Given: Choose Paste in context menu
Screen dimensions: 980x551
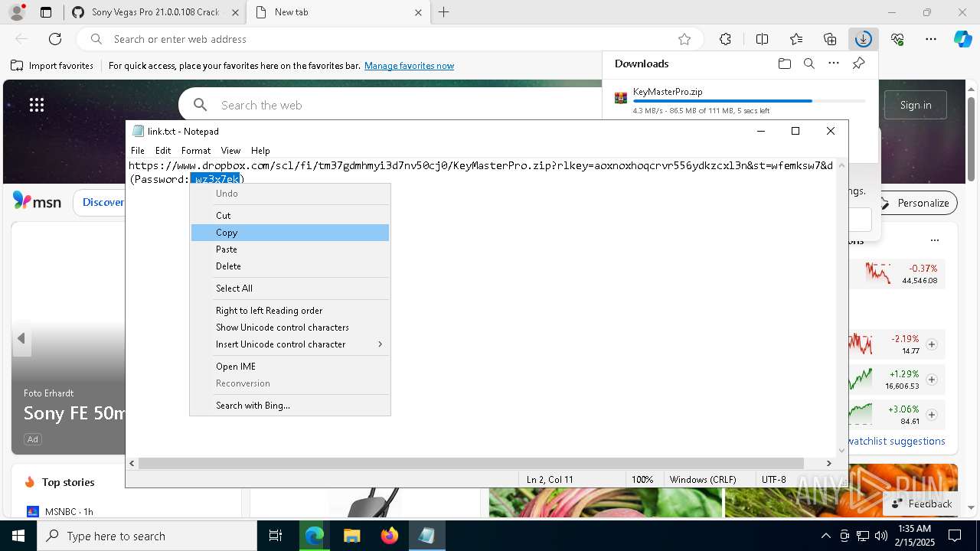Looking at the screenshot, I should point(290,249).
